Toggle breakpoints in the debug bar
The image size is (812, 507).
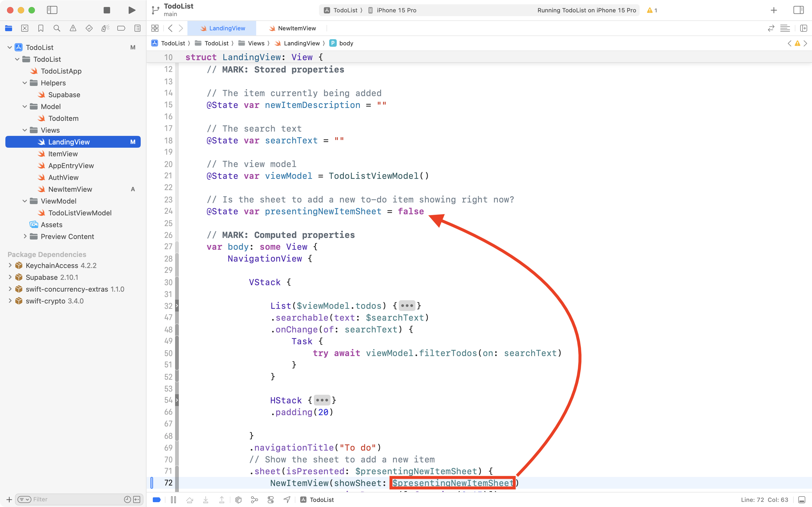pos(156,499)
